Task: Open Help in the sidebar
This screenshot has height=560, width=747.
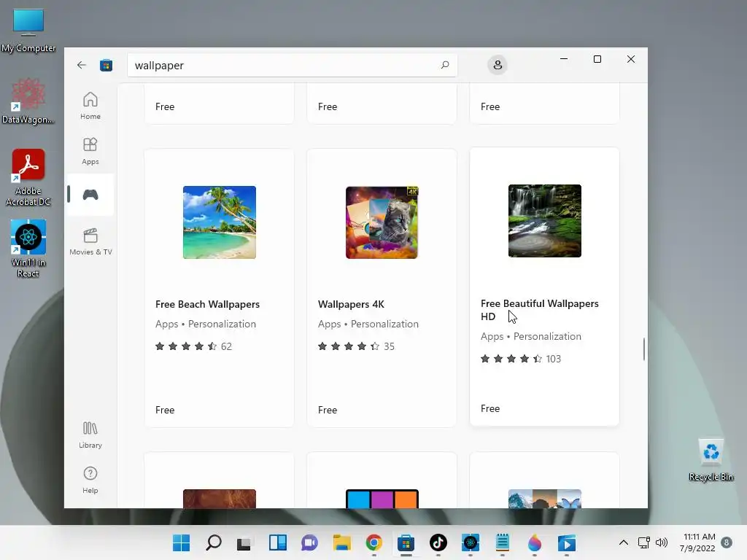Action: click(90, 480)
